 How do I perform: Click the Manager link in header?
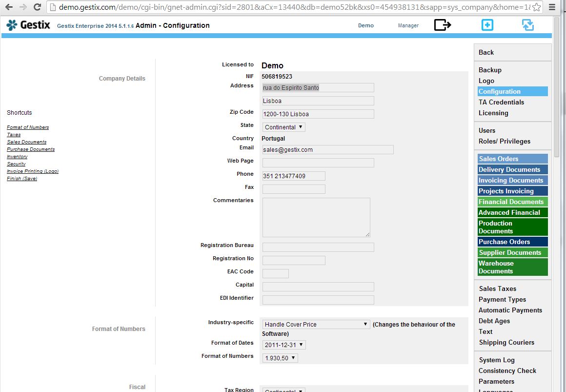[x=408, y=25]
